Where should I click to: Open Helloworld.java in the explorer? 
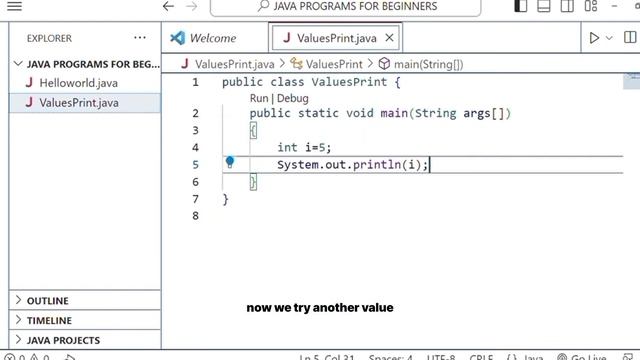click(x=85, y=83)
